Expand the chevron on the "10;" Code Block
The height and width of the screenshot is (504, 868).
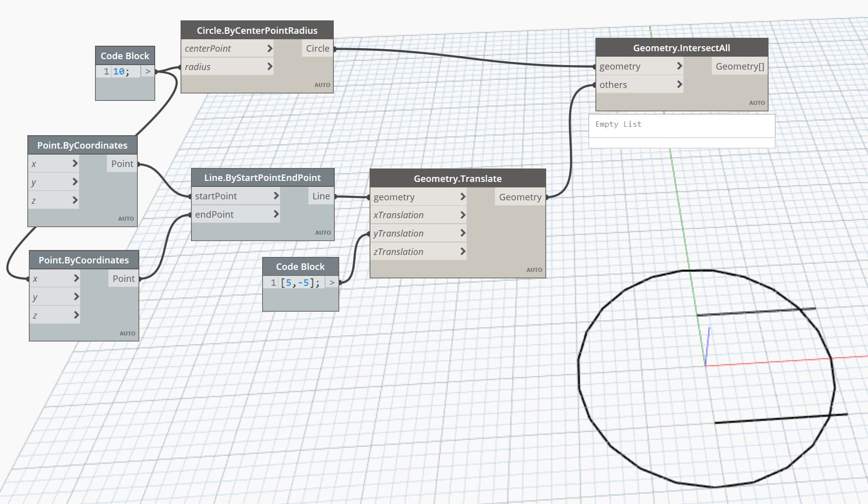point(148,72)
